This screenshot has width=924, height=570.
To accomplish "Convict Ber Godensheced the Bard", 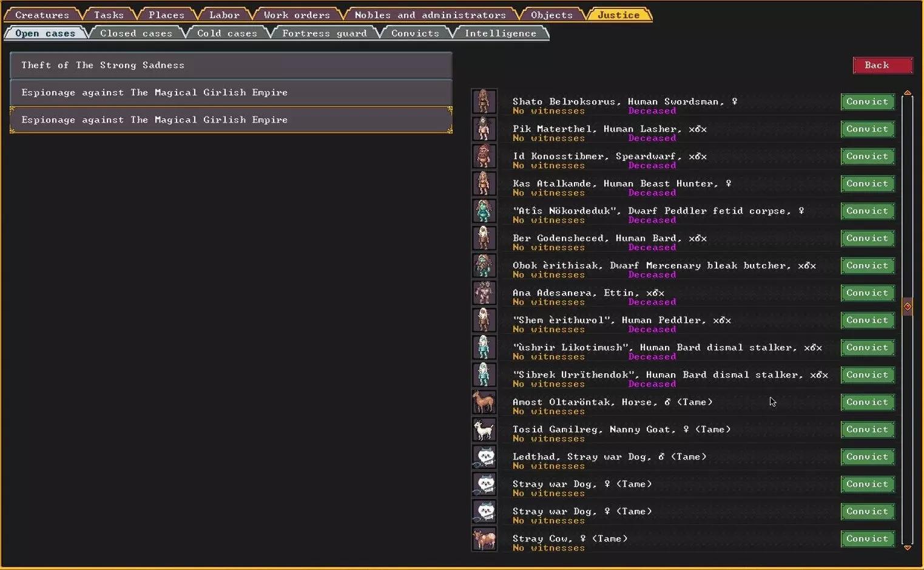I will click(868, 239).
